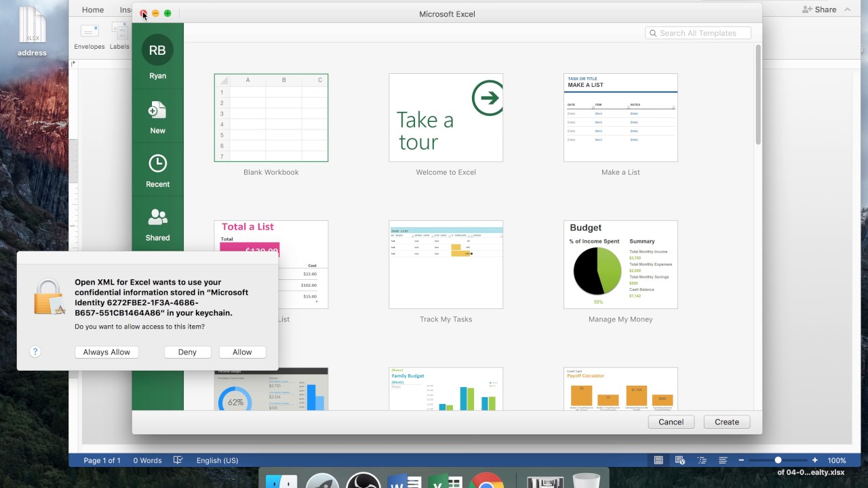Click the search magnifier icon in template gallery
The image size is (868, 488).
(x=653, y=33)
